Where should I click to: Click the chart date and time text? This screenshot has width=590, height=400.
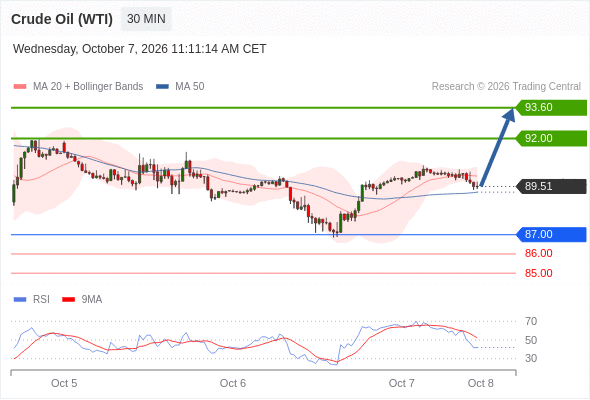click(x=140, y=49)
